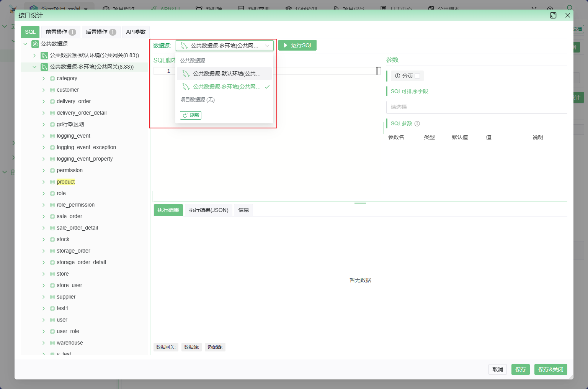Expand the sale_order table node

[x=44, y=217]
